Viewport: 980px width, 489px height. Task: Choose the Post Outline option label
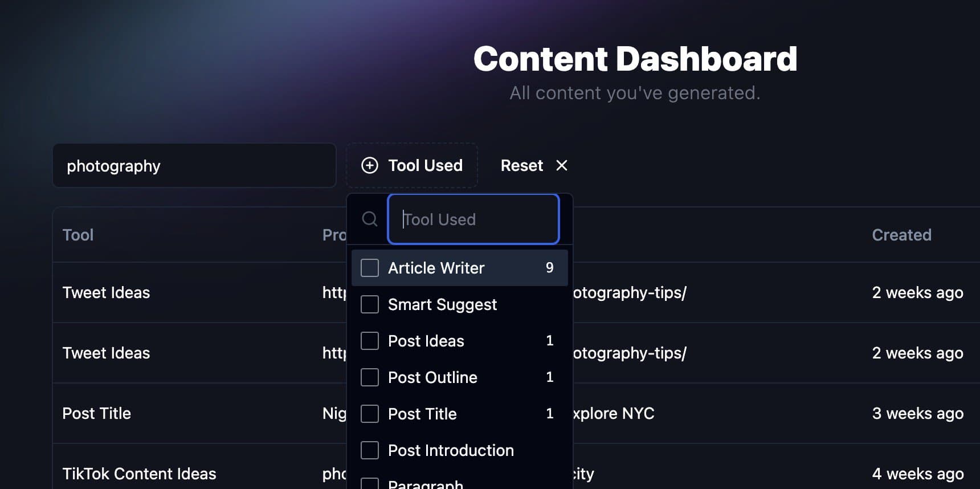pos(432,377)
